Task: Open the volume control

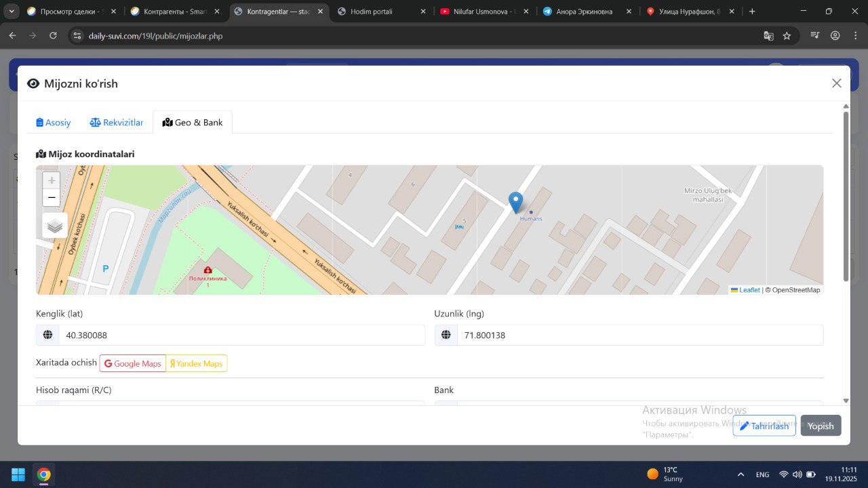Action: coord(797,474)
